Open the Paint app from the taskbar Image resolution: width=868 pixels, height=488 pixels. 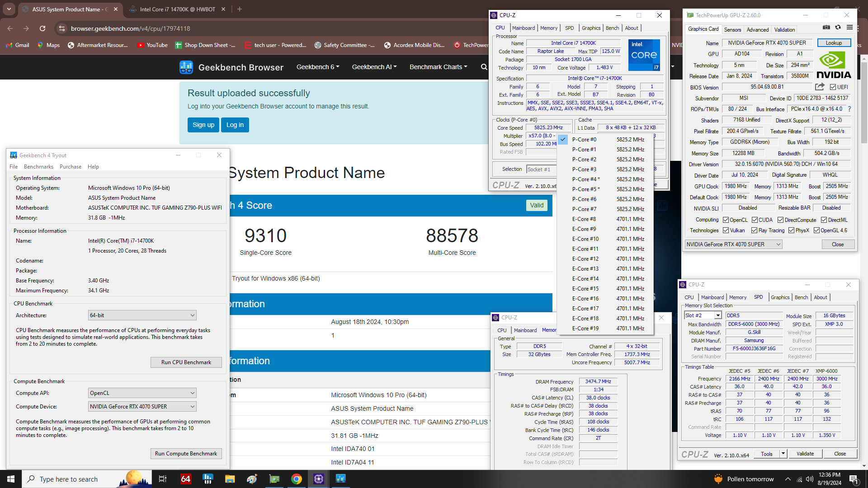252,479
